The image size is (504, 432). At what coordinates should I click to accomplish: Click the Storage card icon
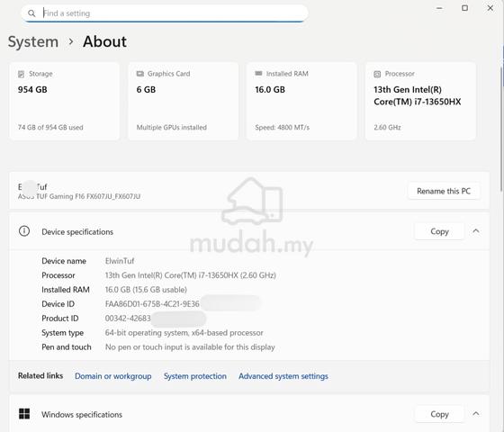[21, 74]
